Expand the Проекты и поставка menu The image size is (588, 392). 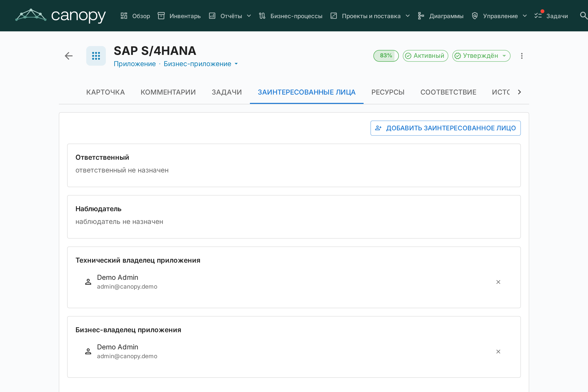[x=408, y=16]
